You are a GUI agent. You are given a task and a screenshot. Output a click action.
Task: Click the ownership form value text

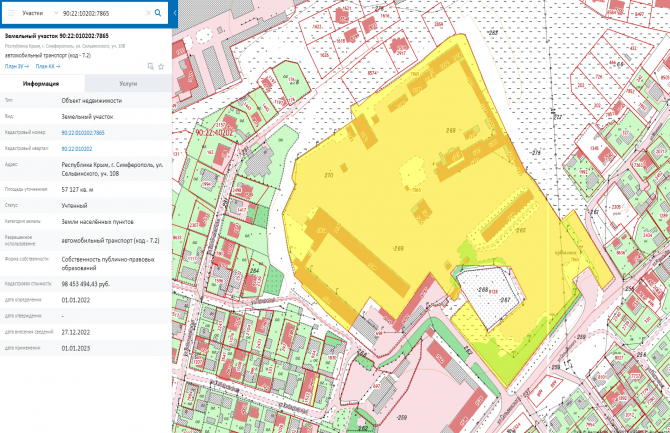click(x=108, y=264)
